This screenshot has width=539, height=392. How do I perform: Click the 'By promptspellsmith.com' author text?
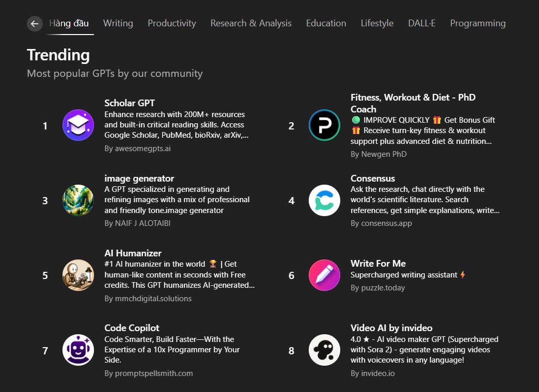pyautogui.click(x=149, y=373)
